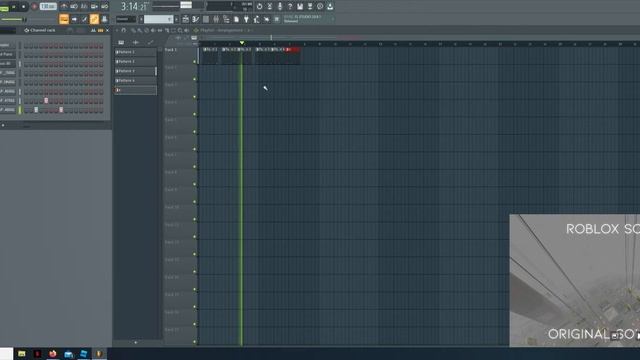Toggle the loop recording icon
The width and height of the screenshot is (640, 360).
pyautogui.click(x=104, y=7)
